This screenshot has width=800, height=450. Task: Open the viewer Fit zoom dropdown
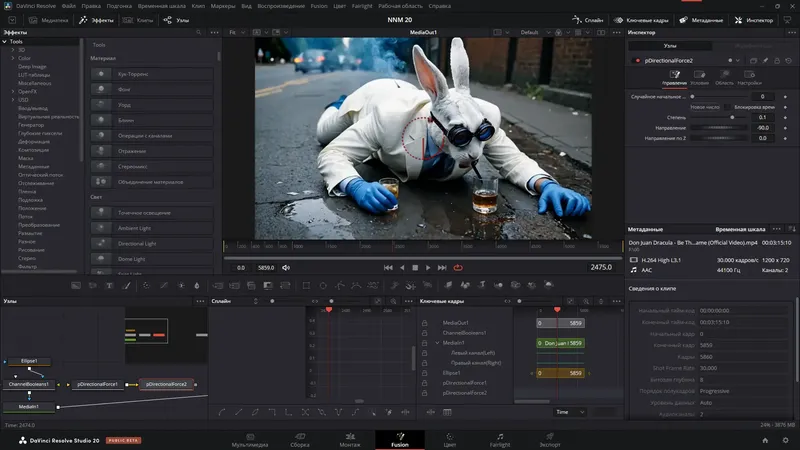tap(237, 32)
